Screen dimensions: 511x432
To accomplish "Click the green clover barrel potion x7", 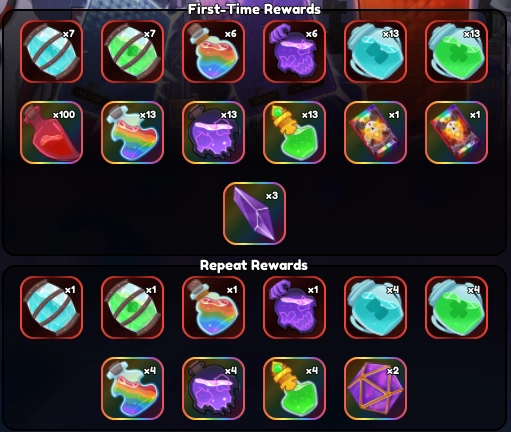I will [132, 51].
